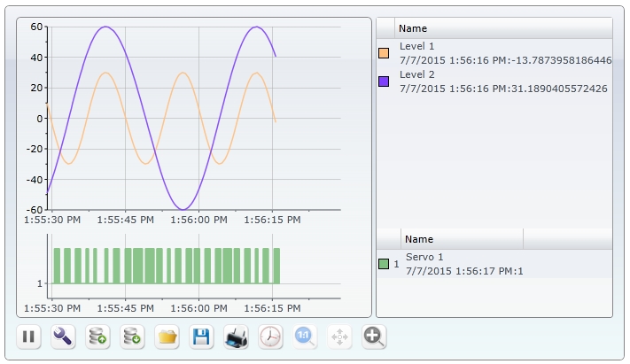Pause the live chart update
Screen dimensions: 630x364
28,337
